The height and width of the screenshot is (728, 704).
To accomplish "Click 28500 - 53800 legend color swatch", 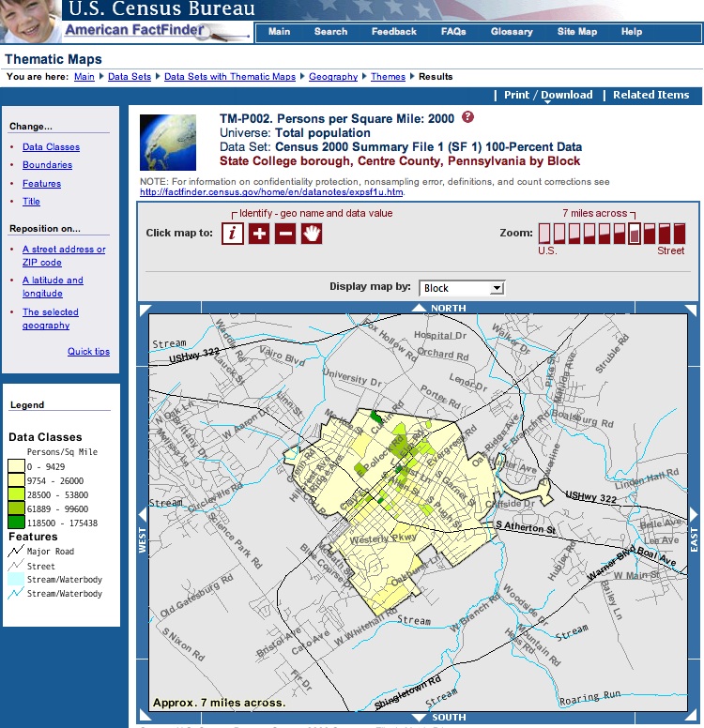I will tap(16, 494).
